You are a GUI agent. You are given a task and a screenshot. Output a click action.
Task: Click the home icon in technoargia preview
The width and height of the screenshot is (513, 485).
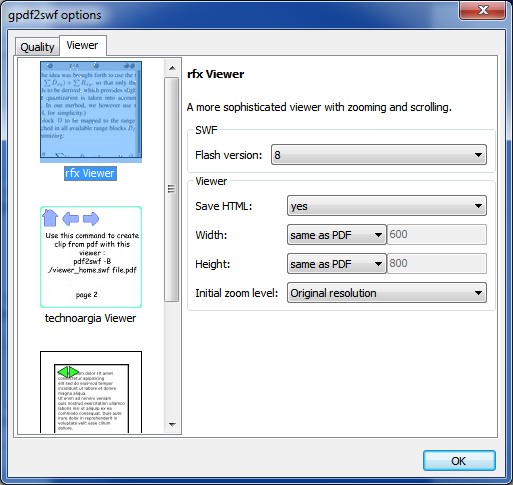[50, 218]
